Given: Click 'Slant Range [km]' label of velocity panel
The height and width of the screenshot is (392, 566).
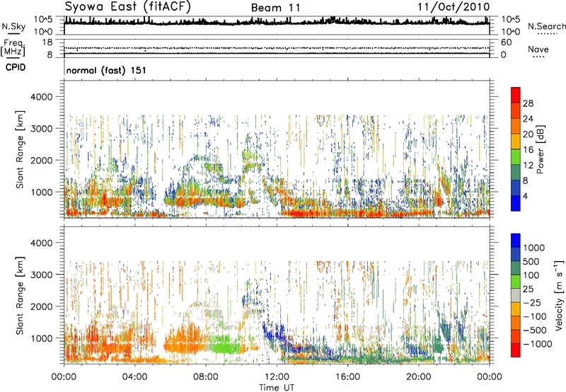Looking at the screenshot, I should 20,295.
